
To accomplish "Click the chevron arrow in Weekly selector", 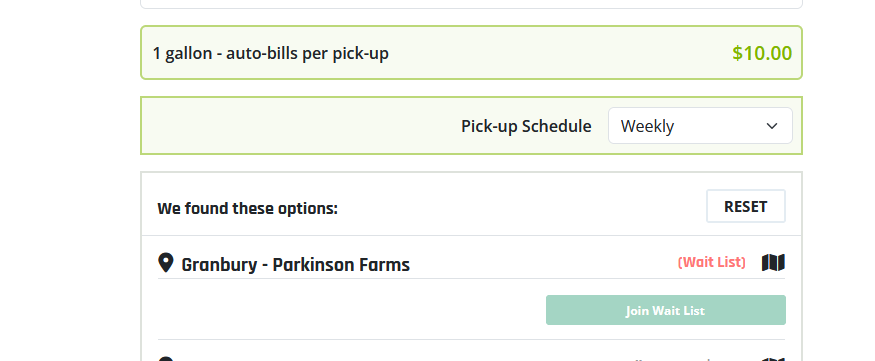I will (x=772, y=126).
